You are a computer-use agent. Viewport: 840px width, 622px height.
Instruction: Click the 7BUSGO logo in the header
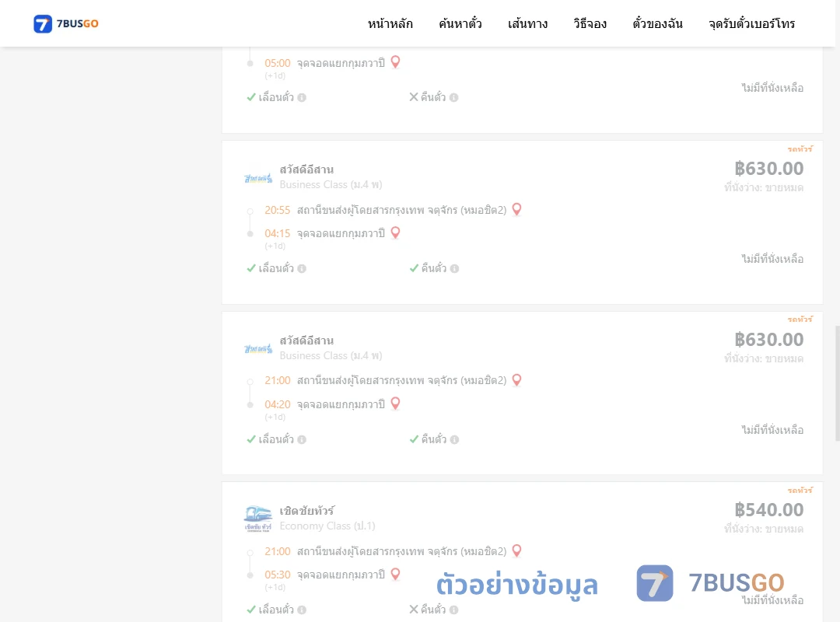pyautogui.click(x=66, y=23)
